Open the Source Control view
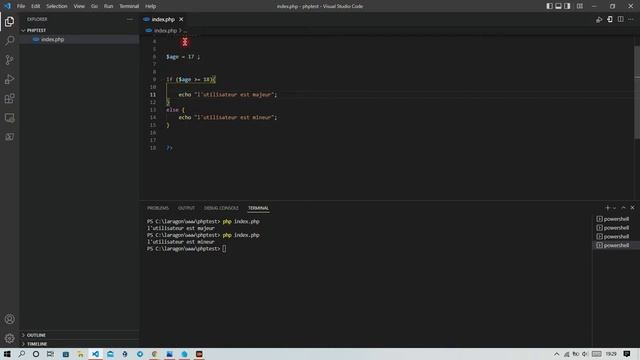 pos(9,60)
